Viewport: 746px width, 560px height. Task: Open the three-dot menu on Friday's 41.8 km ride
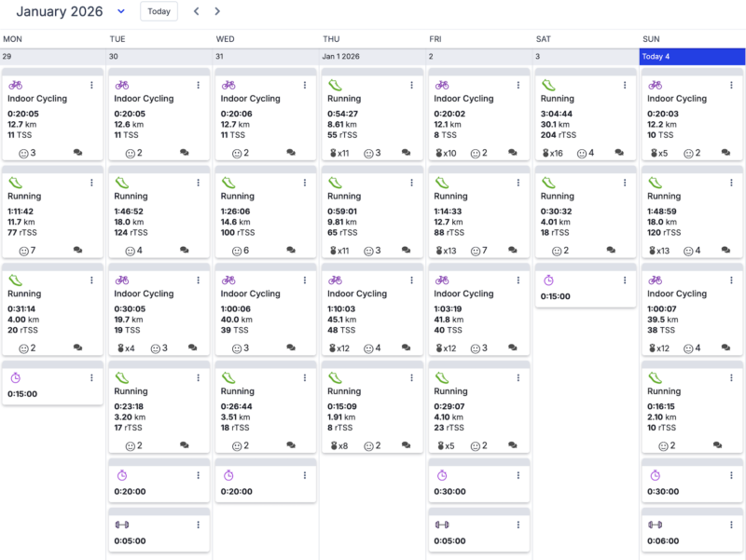tap(518, 280)
